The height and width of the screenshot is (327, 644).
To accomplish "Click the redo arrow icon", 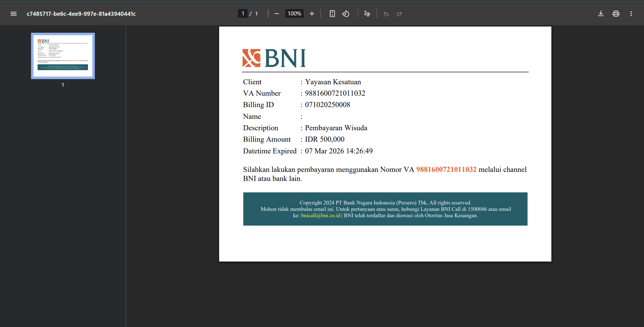I will [x=399, y=14].
